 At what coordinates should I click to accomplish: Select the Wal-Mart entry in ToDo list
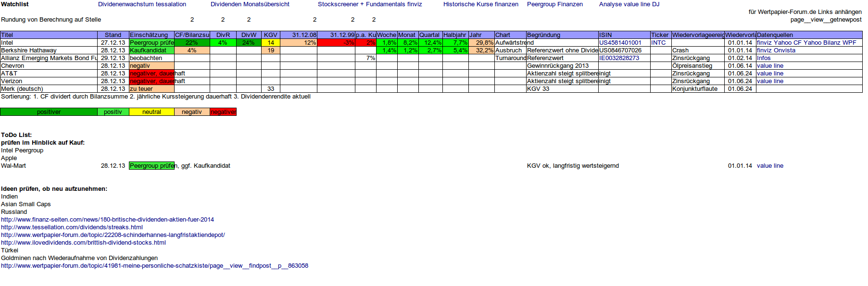click(x=13, y=166)
